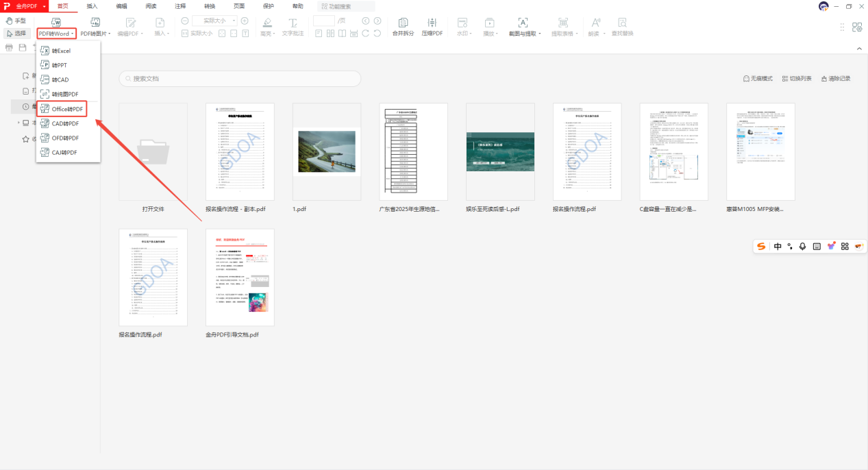Click the toolbar customize settings icon
868x470 pixels.
857,27
